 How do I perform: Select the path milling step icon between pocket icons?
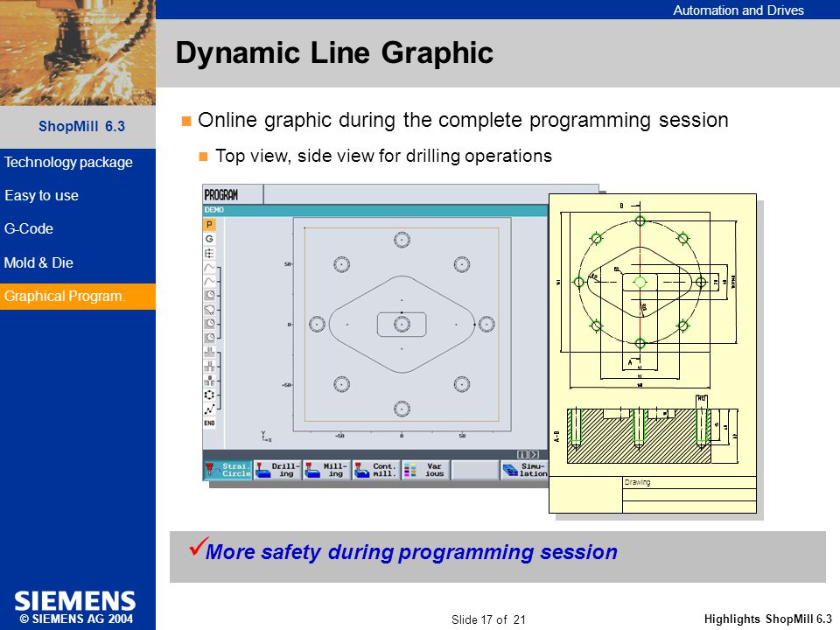(x=209, y=310)
